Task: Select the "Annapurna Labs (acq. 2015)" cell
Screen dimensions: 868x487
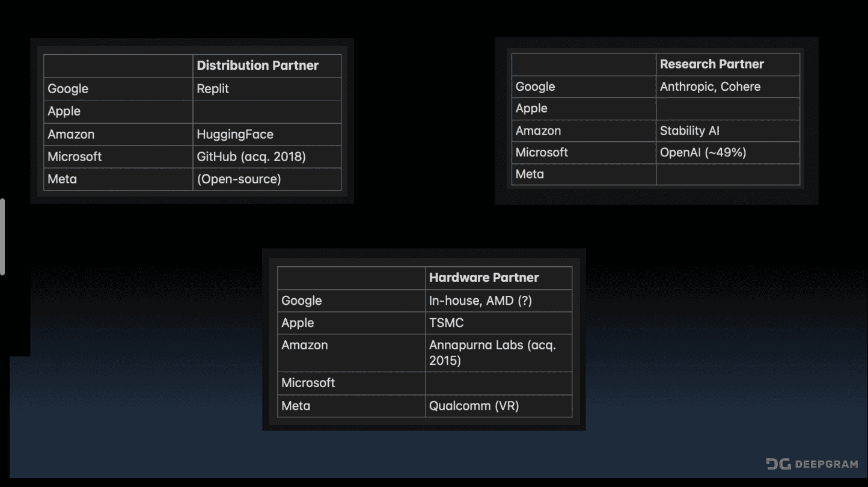Action: 498,353
